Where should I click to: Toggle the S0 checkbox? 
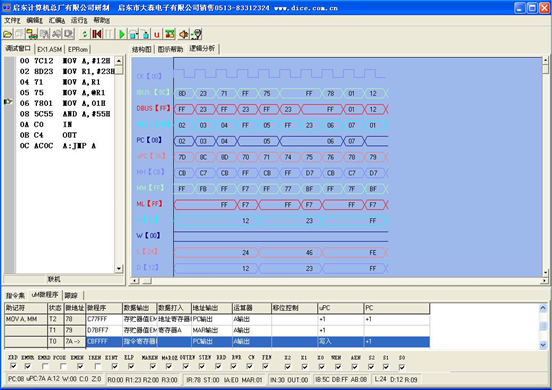pos(402,366)
